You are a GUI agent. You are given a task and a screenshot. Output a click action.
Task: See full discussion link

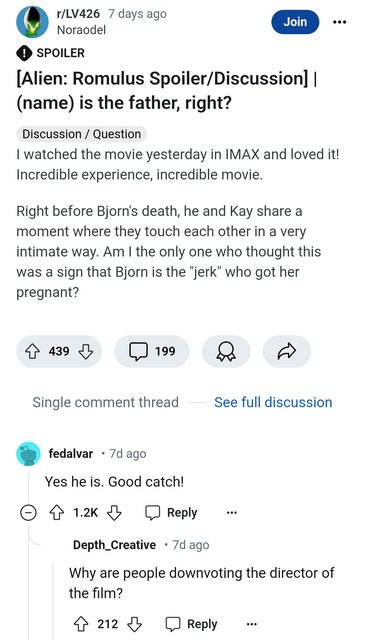(x=273, y=402)
